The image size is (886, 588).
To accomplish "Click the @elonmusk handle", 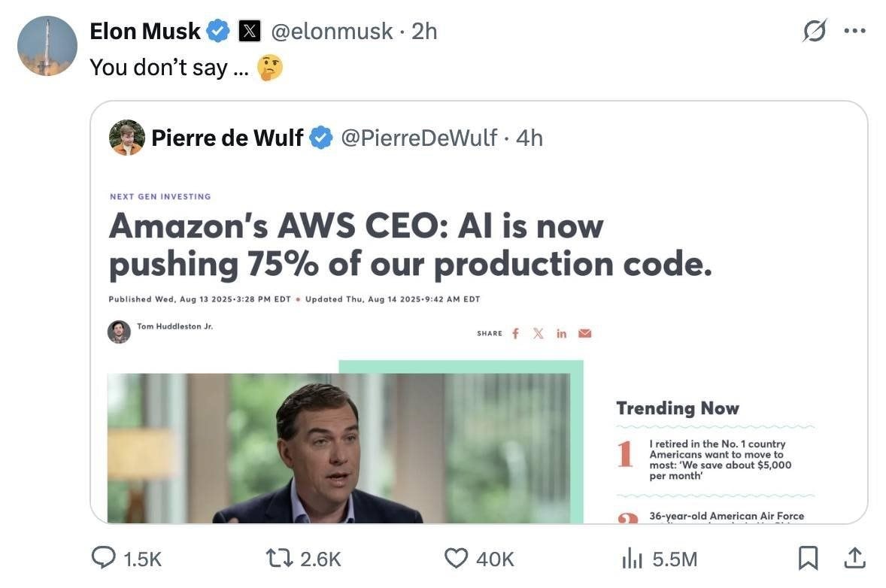I will (x=331, y=31).
